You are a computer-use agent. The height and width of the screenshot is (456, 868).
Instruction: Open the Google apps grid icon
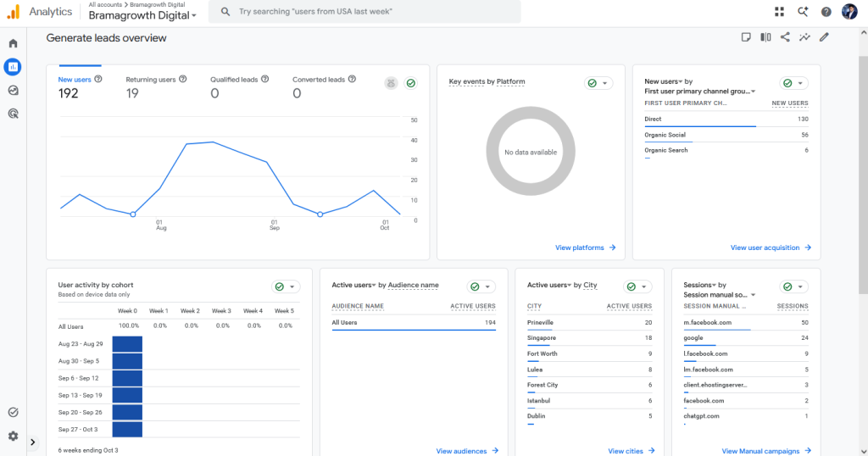coord(780,12)
